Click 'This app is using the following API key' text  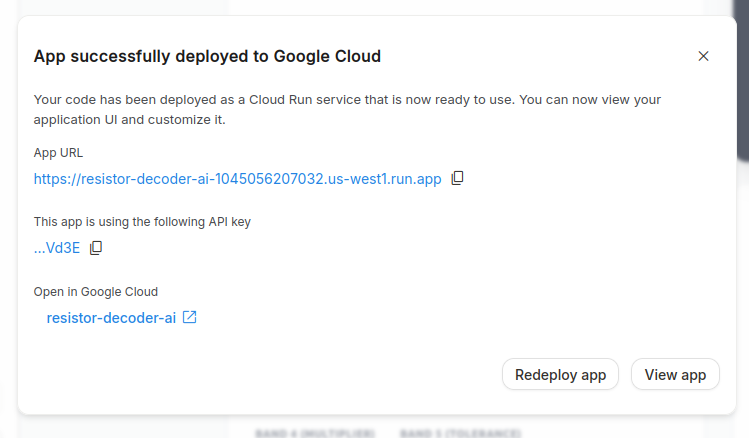142,222
